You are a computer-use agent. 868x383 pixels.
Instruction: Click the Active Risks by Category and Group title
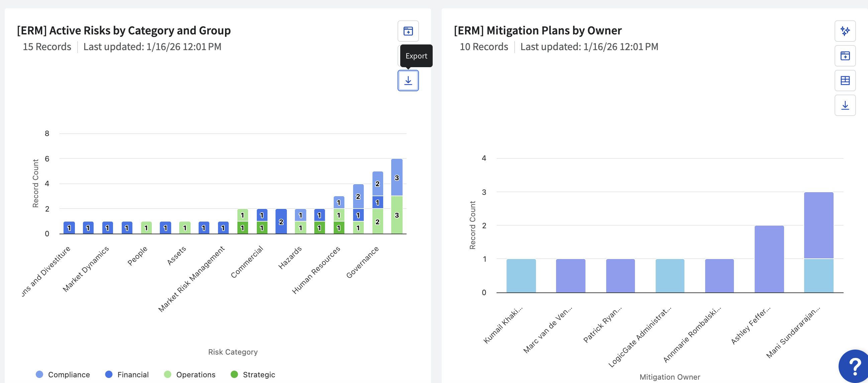point(124,30)
